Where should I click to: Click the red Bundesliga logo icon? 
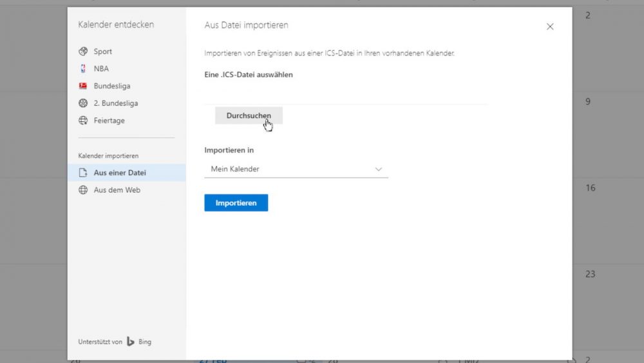(x=83, y=86)
